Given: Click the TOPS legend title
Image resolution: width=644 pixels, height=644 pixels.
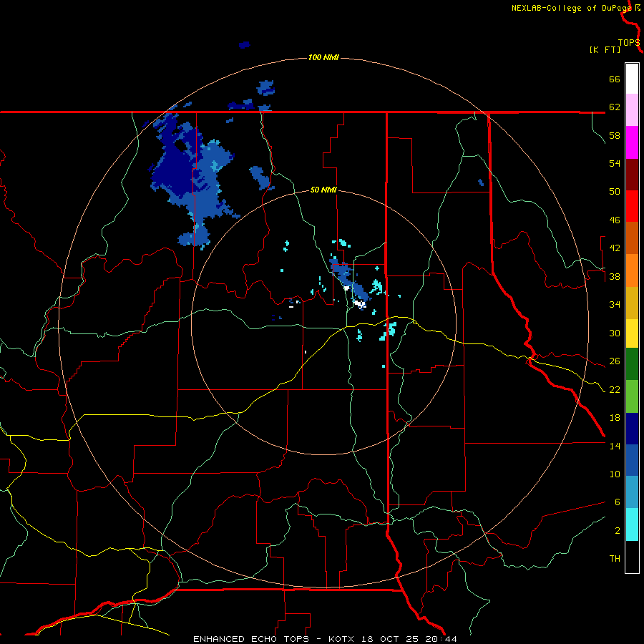Looking at the screenshot, I should 629,43.
